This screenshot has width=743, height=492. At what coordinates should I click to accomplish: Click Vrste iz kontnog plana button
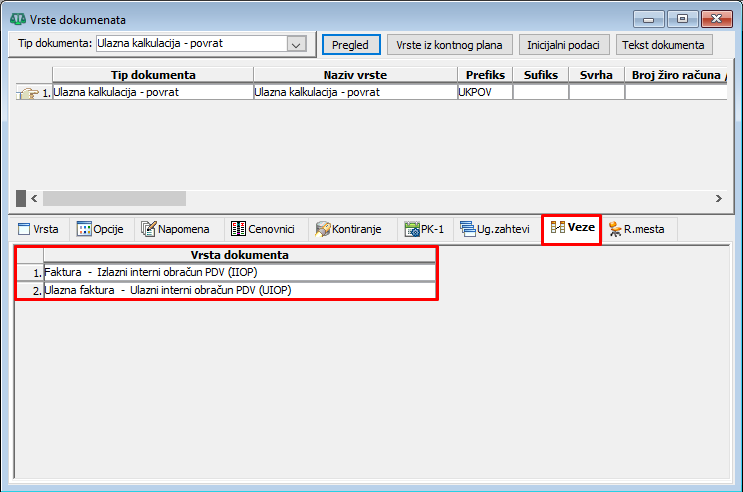(449, 44)
